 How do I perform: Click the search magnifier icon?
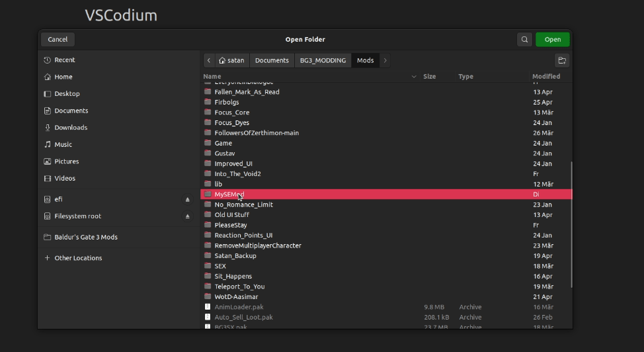click(x=524, y=40)
